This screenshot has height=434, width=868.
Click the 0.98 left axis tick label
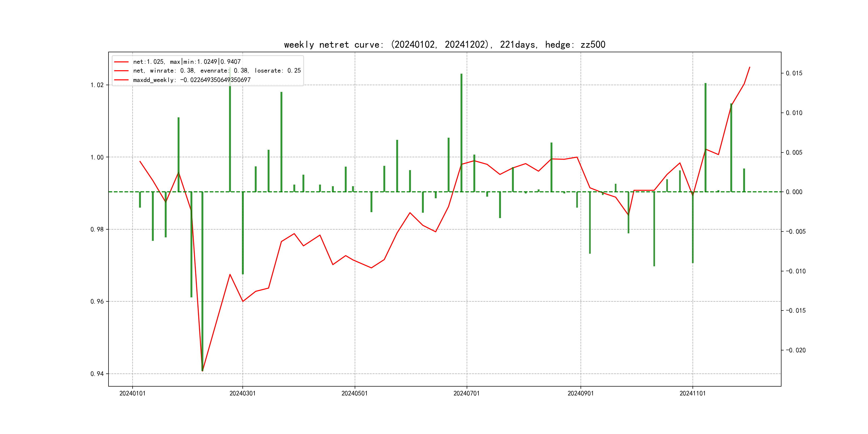click(97, 230)
